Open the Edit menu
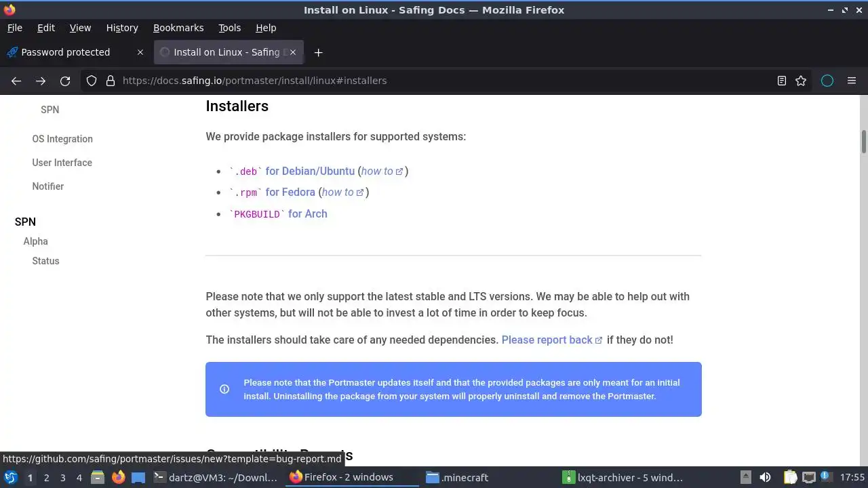The height and width of the screenshot is (488, 868). [x=46, y=28]
